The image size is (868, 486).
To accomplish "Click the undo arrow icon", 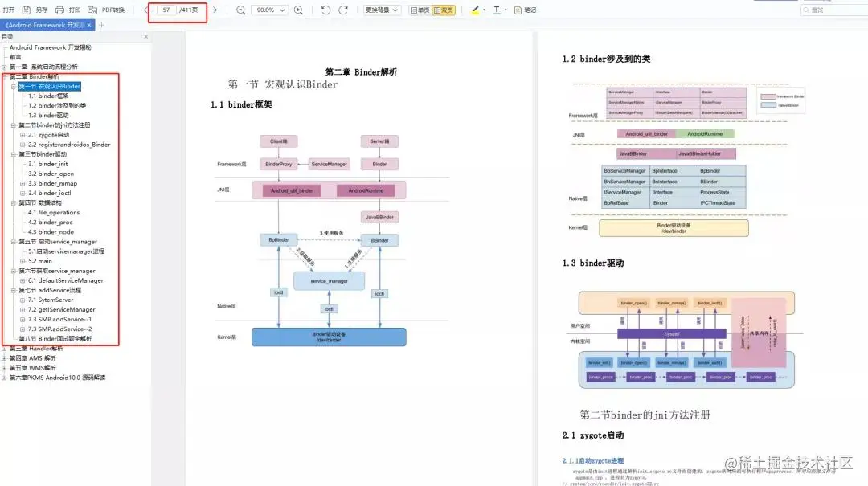I will [325, 9].
